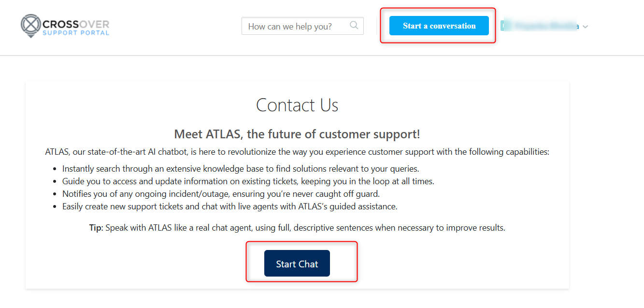The height and width of the screenshot is (308, 644).
Task: Click the bullet about existing tickets updates
Action: click(x=248, y=181)
